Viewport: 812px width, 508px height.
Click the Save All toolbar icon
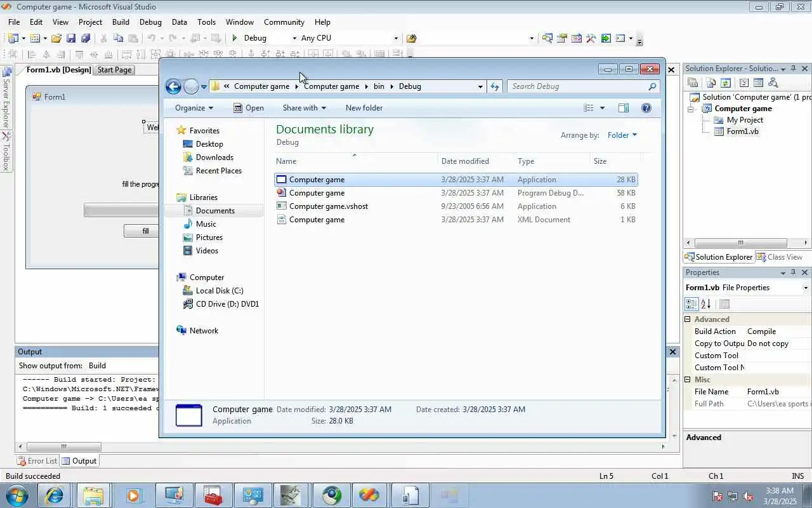[85, 38]
